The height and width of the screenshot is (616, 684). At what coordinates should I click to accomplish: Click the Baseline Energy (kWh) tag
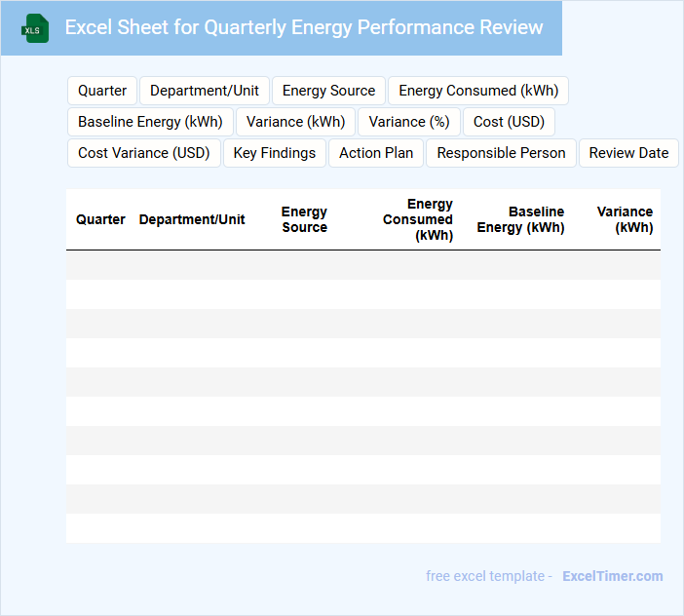150,122
